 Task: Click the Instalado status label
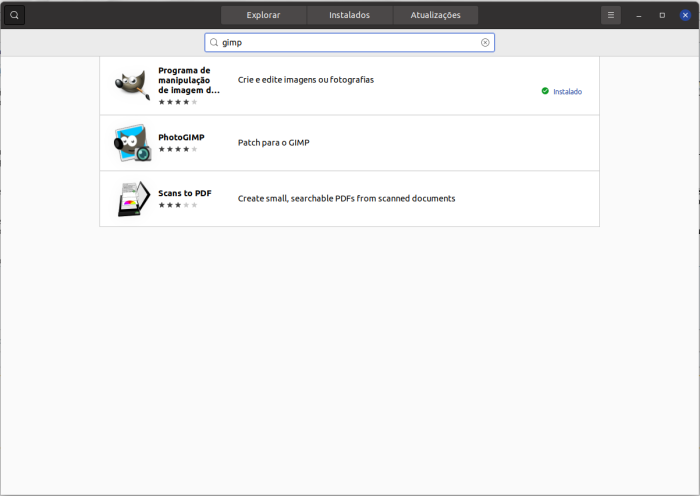click(x=567, y=92)
